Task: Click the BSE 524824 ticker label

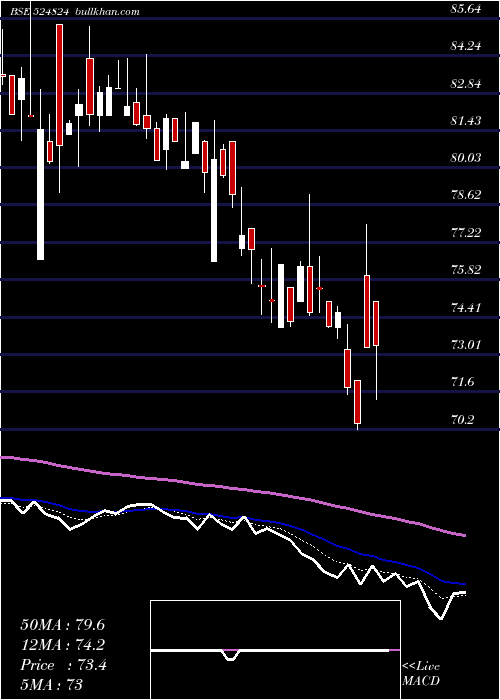Action: point(40,12)
